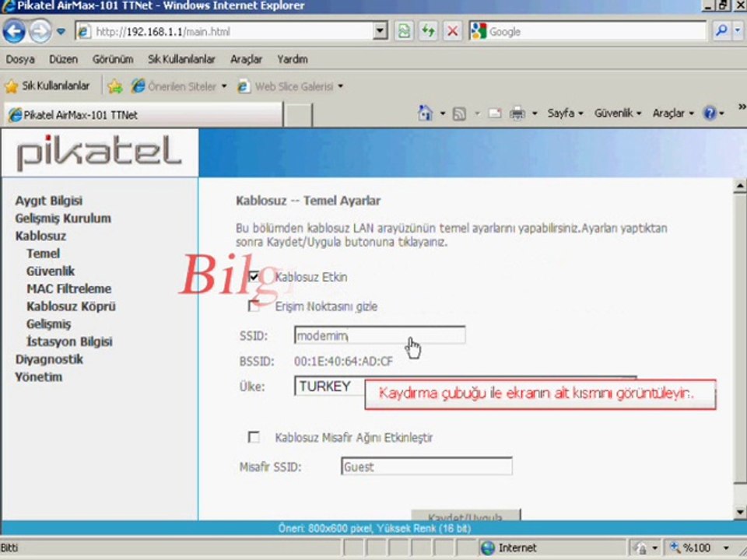Screen dimensions: 747x560
Task: Open the Aygıt Bilgisi sidebar item
Action: [x=48, y=201]
